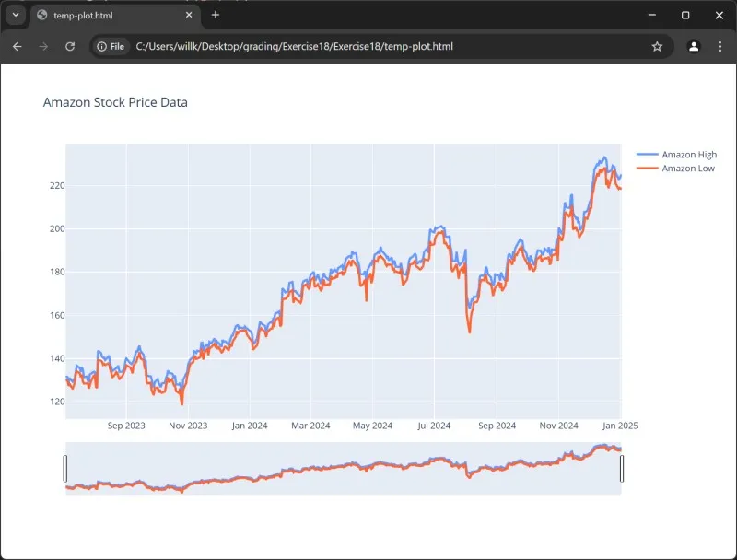Open the tab search dropdown arrow
The width and height of the screenshot is (737, 560).
(16, 15)
